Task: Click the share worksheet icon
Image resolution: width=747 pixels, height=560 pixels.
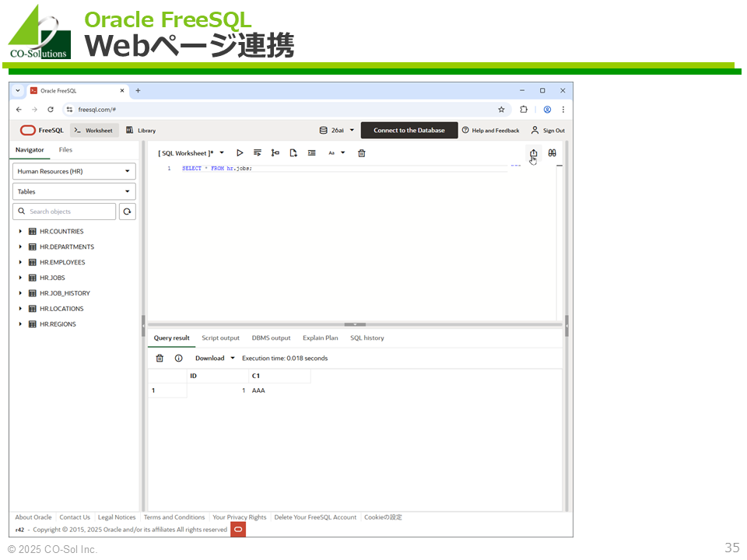Action: pyautogui.click(x=533, y=153)
